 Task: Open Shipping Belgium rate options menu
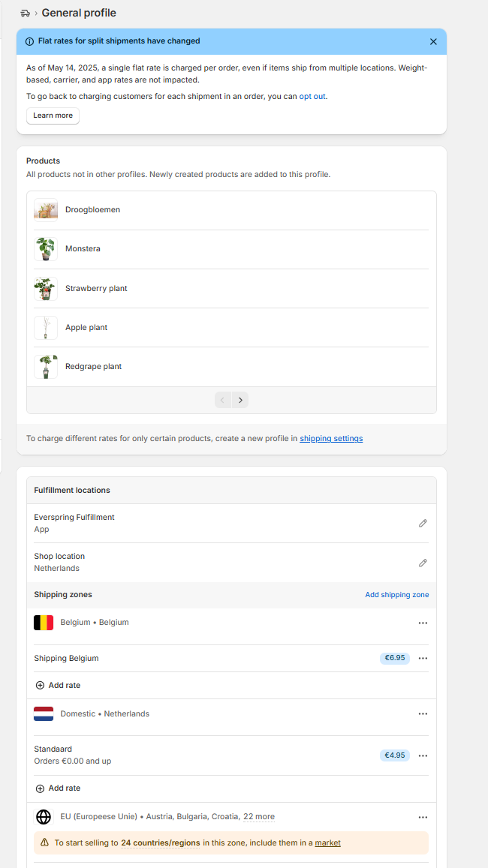coord(423,658)
